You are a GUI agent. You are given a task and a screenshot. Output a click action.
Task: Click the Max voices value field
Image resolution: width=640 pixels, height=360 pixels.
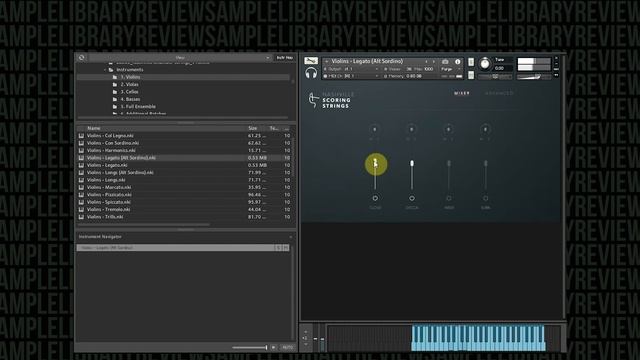429,69
